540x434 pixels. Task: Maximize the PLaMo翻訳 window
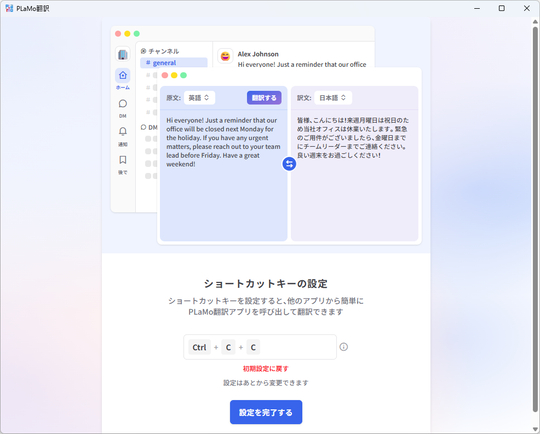pos(502,8)
